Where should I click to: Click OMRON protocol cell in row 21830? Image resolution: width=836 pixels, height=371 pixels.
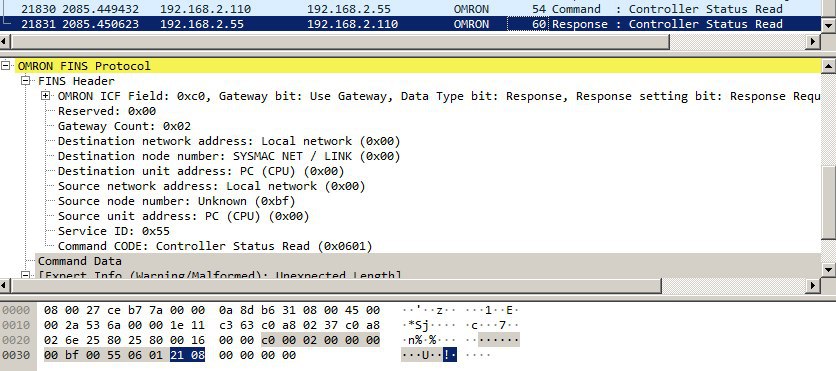click(x=471, y=9)
